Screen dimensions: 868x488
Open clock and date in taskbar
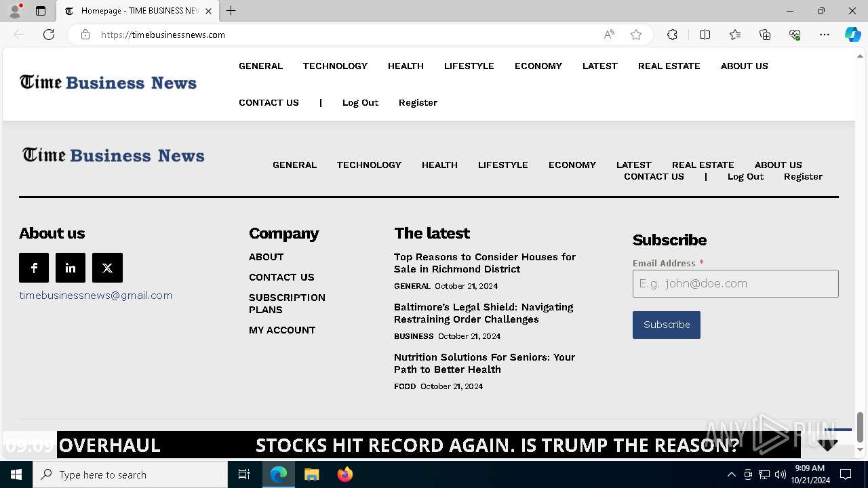[810, 474]
